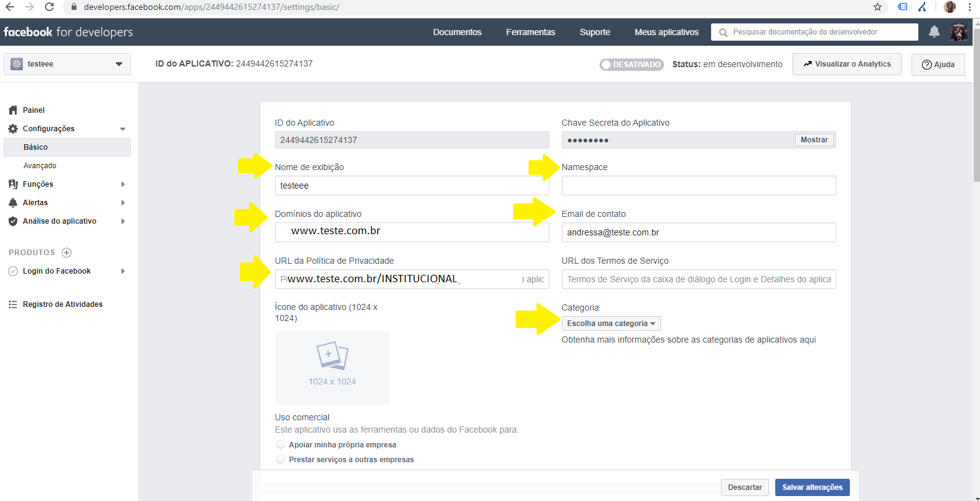The image size is (980, 501).
Task: Expand the Alertas submenu arrow
Action: tap(123, 203)
